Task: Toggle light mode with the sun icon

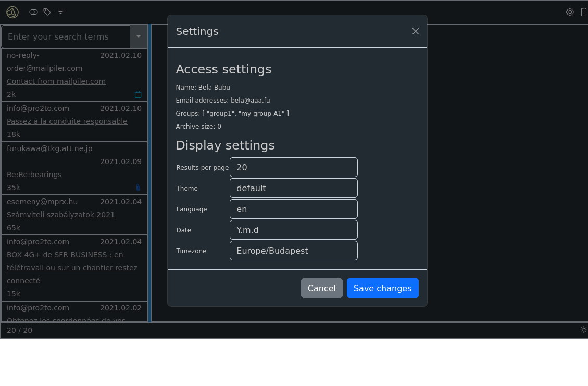Action: [x=583, y=330]
